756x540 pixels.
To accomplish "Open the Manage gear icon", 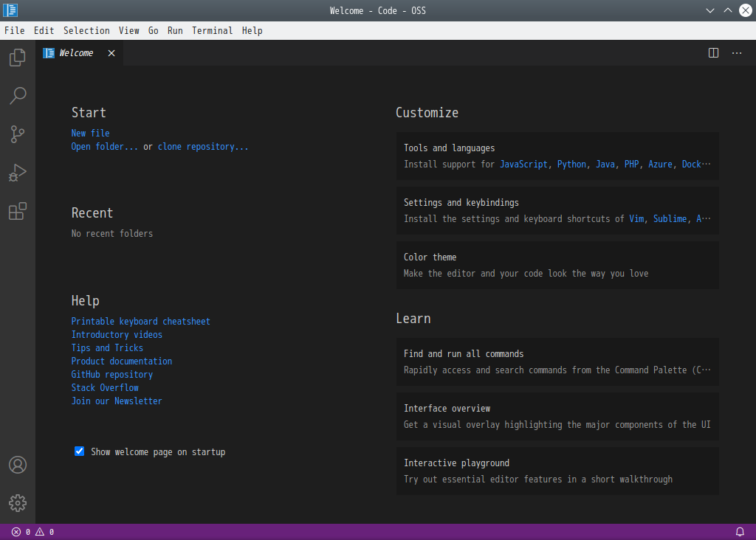I will [x=18, y=503].
